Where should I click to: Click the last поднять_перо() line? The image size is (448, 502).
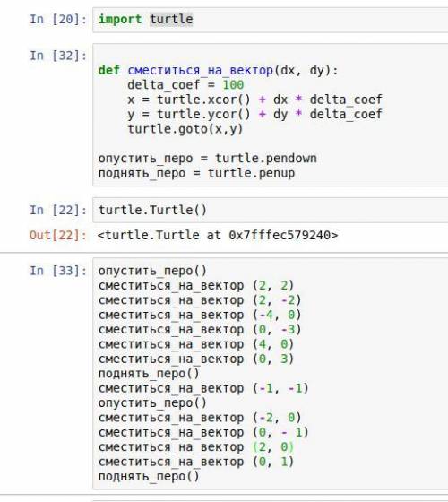click(x=149, y=476)
